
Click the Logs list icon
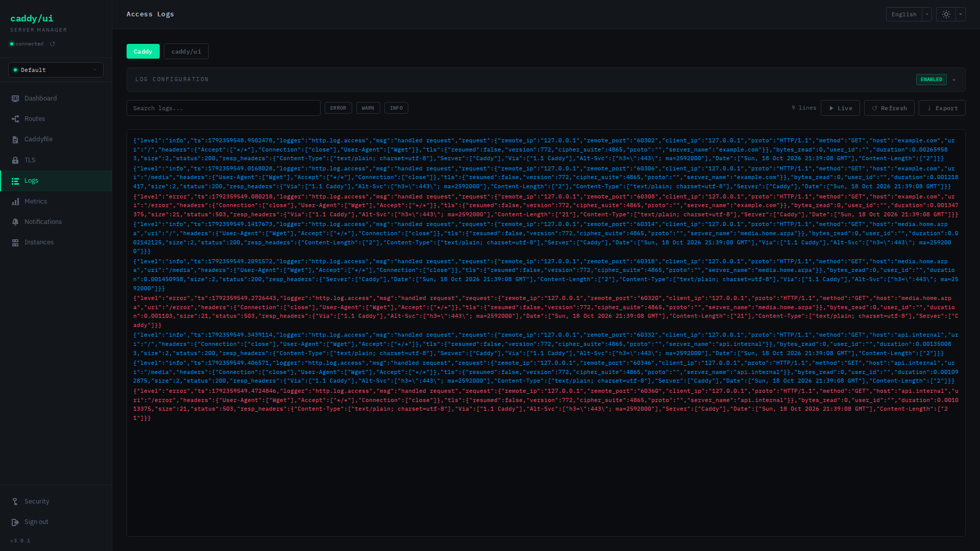pyautogui.click(x=15, y=181)
